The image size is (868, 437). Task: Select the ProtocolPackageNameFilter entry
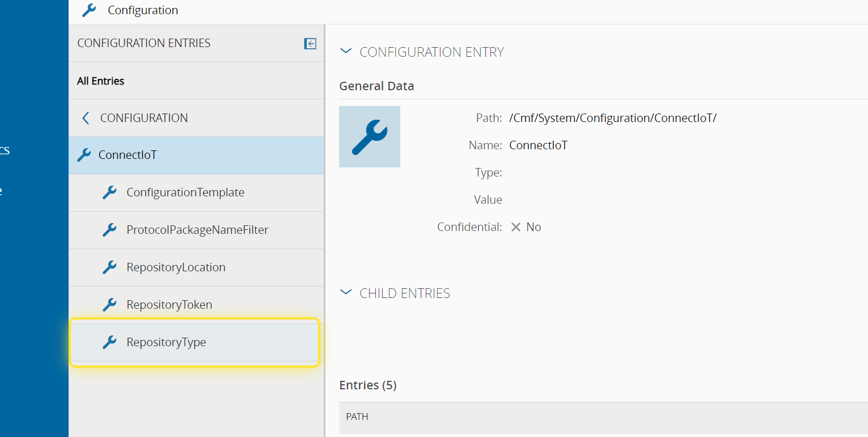tap(197, 230)
